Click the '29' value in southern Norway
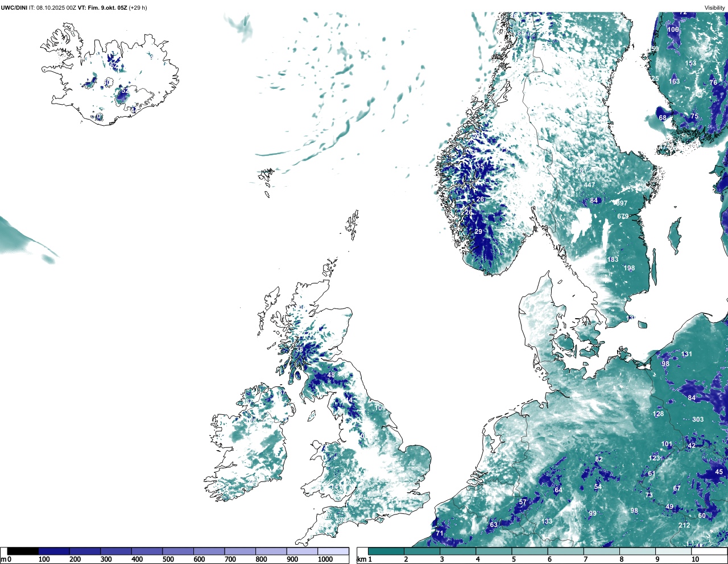The image size is (728, 564). click(478, 232)
